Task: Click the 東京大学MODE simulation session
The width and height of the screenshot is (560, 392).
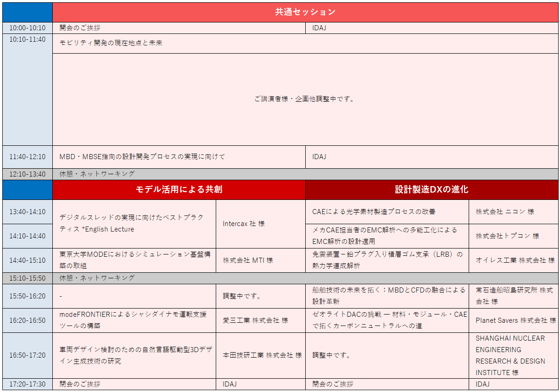Action: tap(134, 260)
